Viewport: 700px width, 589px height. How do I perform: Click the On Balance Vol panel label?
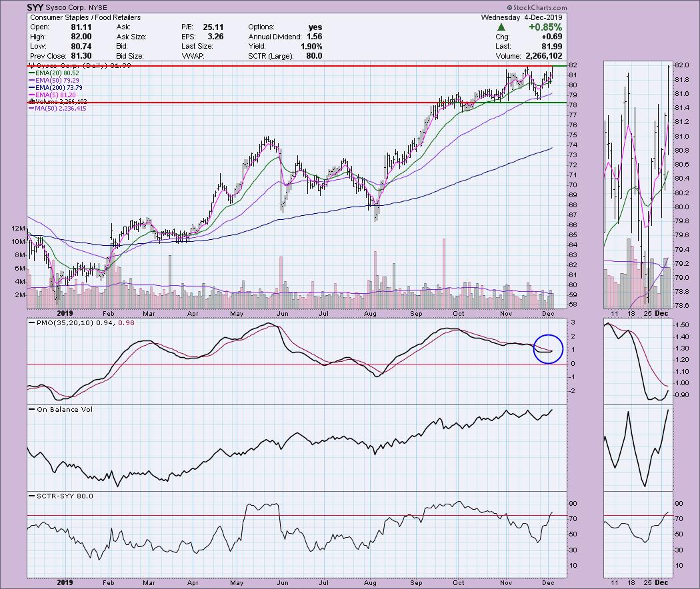[x=61, y=409]
